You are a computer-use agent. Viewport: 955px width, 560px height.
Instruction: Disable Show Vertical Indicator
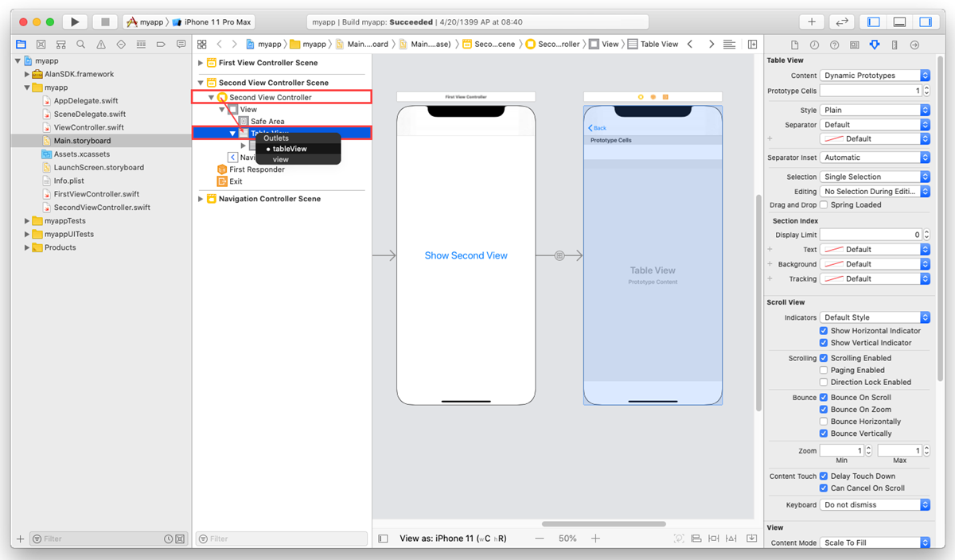click(x=824, y=342)
